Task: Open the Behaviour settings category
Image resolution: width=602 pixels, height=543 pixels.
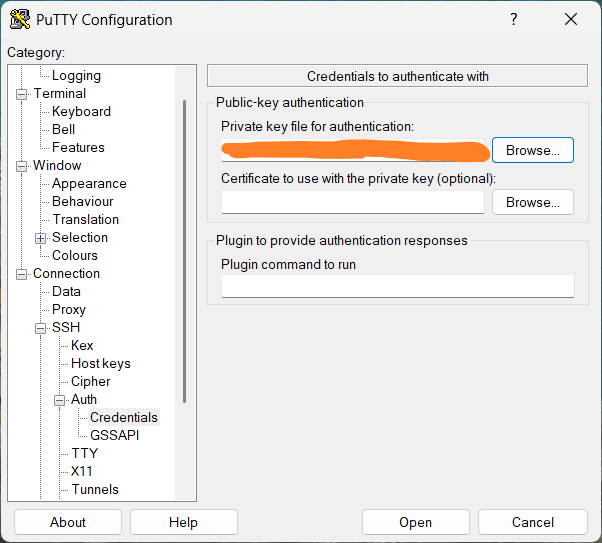Action: (83, 202)
